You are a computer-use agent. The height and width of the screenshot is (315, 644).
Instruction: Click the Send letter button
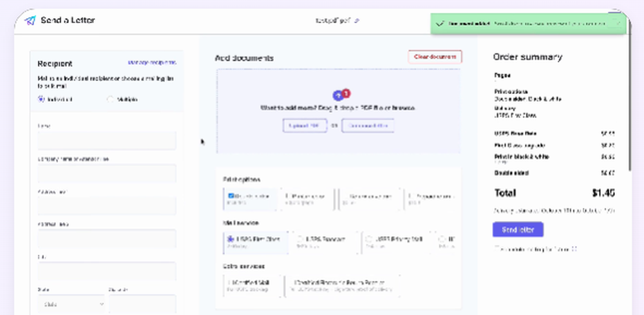coord(518,229)
